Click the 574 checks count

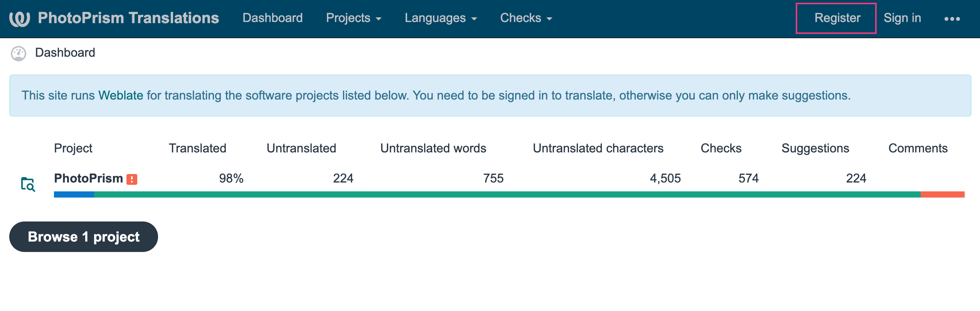pos(748,178)
